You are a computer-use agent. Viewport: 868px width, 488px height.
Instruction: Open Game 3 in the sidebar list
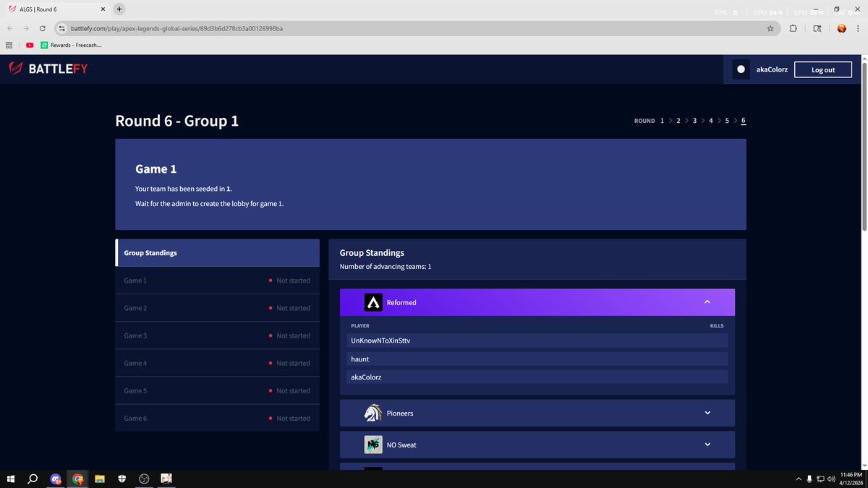[x=217, y=335]
